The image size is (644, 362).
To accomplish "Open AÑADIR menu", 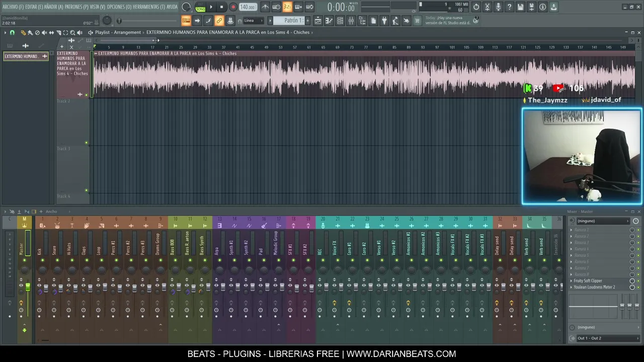I will (x=54, y=7).
